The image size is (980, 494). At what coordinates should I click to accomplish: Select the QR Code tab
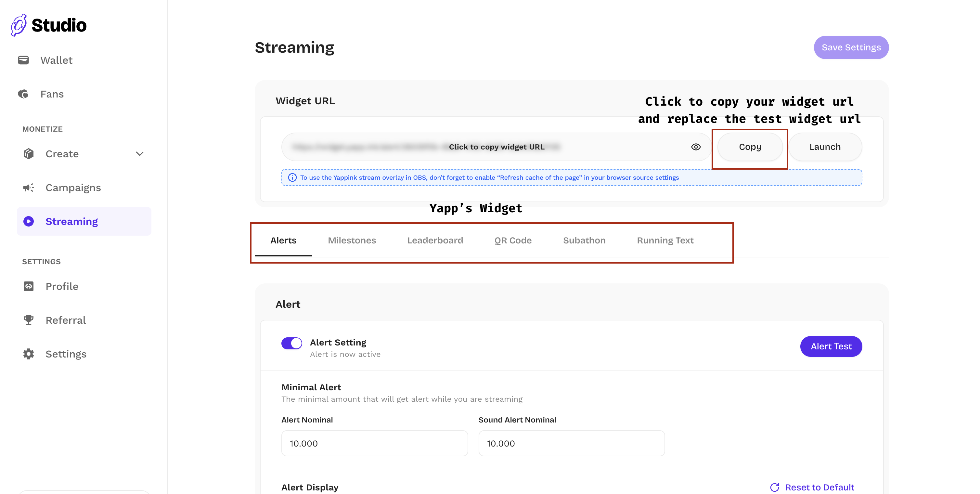tap(513, 240)
